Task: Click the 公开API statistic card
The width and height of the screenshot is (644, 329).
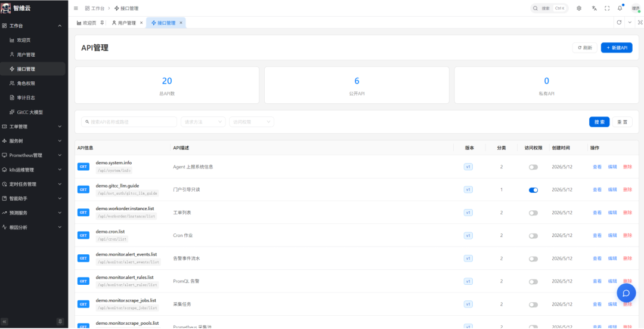Action: pos(357,85)
